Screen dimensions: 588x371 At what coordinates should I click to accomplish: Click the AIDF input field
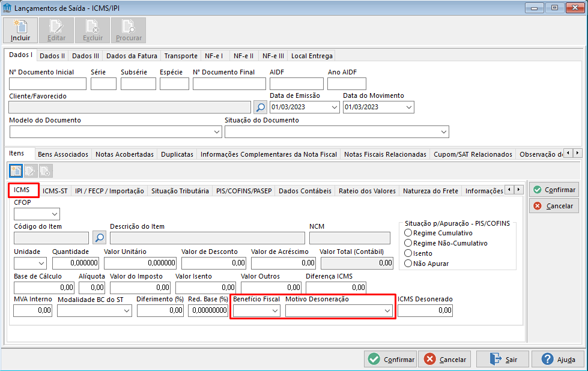point(296,83)
